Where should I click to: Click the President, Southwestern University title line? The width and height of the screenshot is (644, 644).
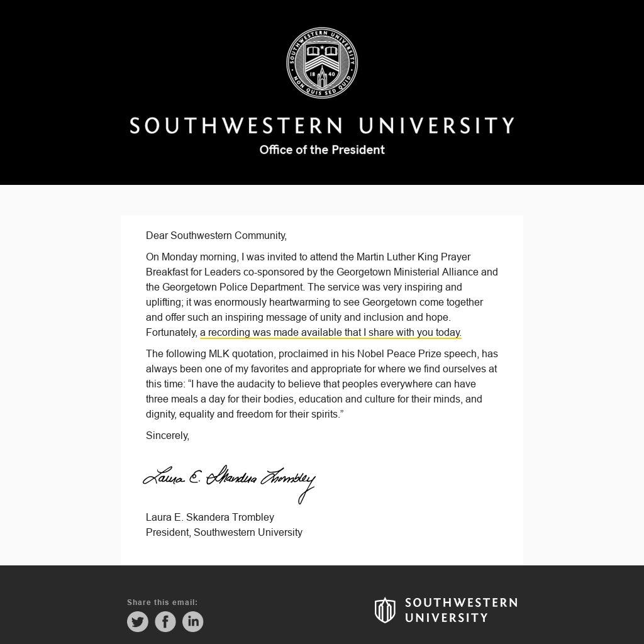point(224,532)
